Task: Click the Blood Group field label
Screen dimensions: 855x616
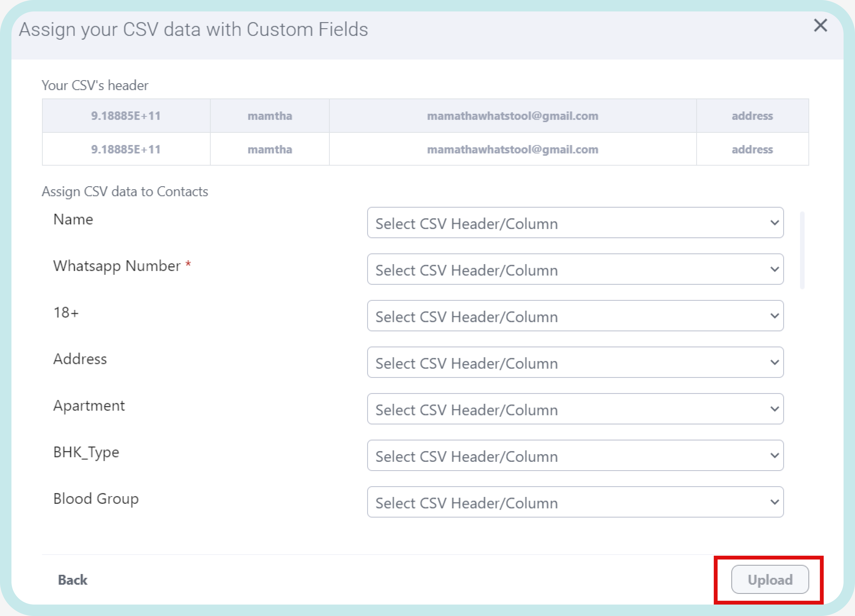Action: [96, 499]
